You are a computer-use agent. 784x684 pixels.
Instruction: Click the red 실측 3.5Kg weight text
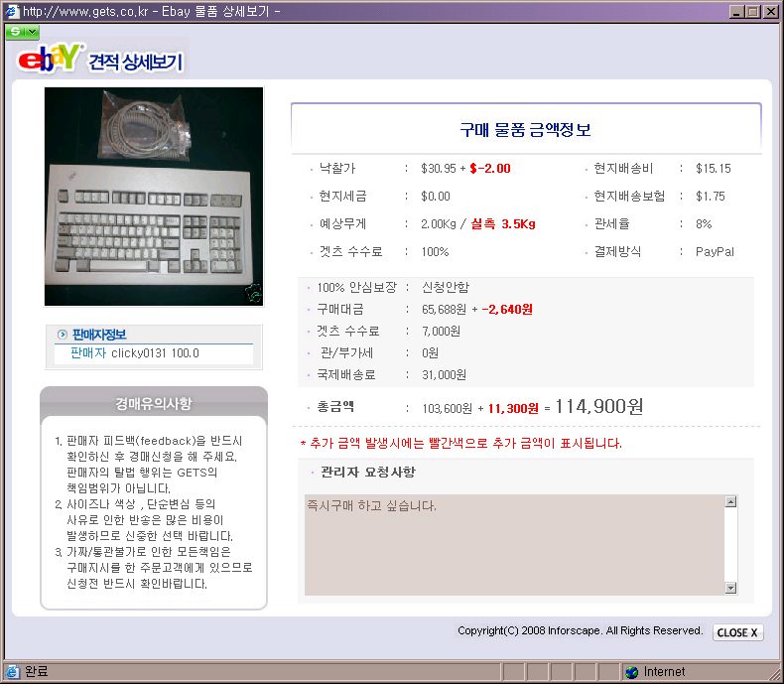pyautogui.click(x=503, y=224)
